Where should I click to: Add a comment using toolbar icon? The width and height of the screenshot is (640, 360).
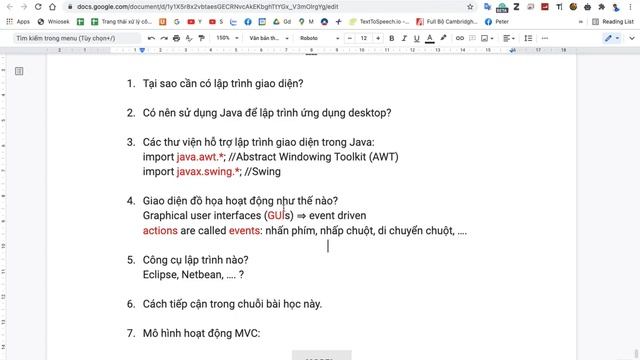coord(472,38)
